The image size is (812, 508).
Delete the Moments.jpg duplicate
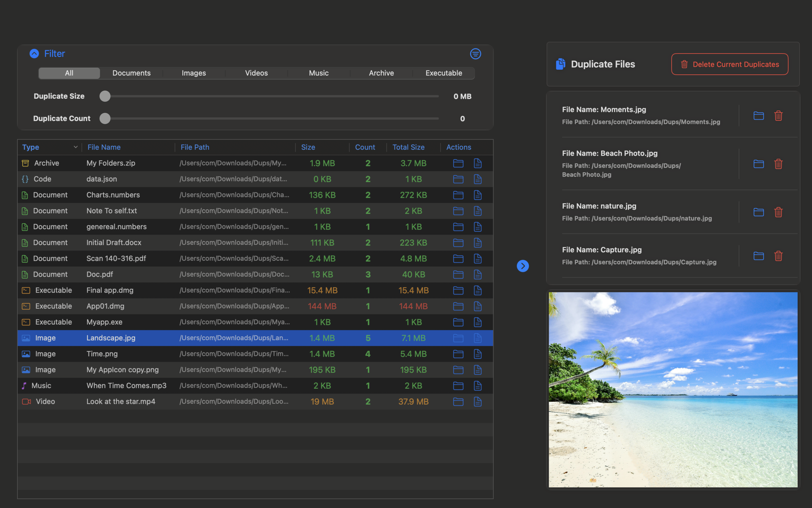(778, 116)
